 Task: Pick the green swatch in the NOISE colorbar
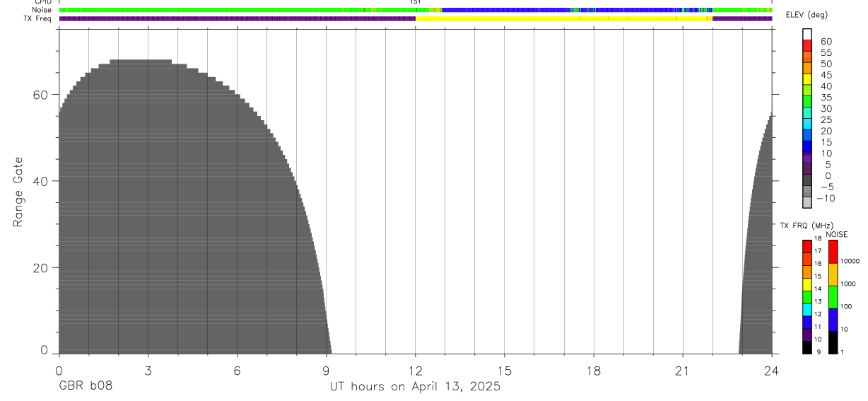(x=833, y=297)
